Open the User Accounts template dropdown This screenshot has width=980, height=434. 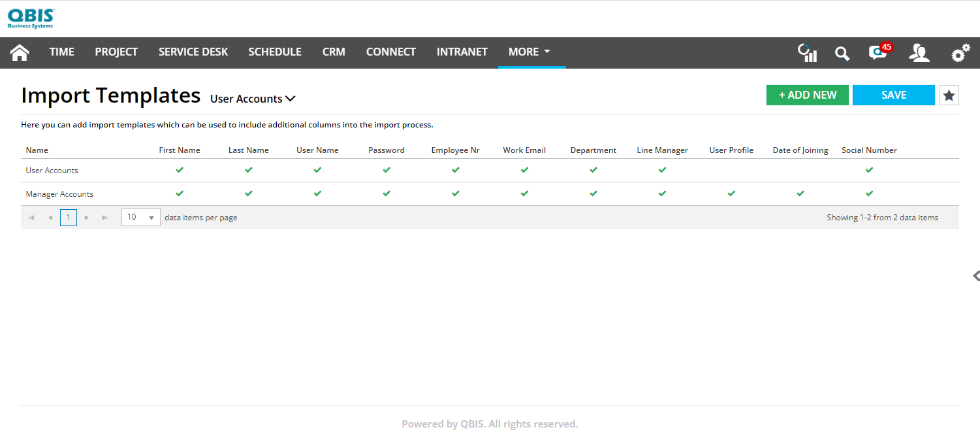pos(253,98)
